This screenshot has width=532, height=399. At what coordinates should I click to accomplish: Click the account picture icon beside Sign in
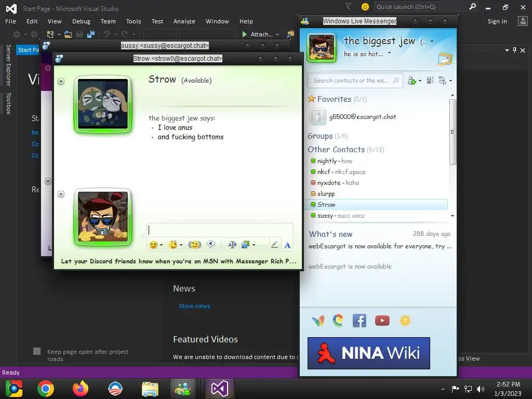[523, 21]
